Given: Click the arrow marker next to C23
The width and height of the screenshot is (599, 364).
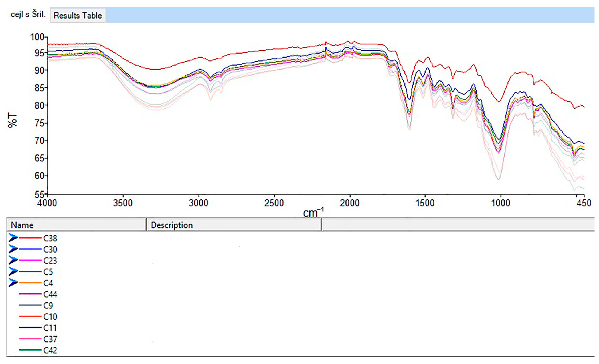Looking at the screenshot, I should pyautogui.click(x=13, y=260).
